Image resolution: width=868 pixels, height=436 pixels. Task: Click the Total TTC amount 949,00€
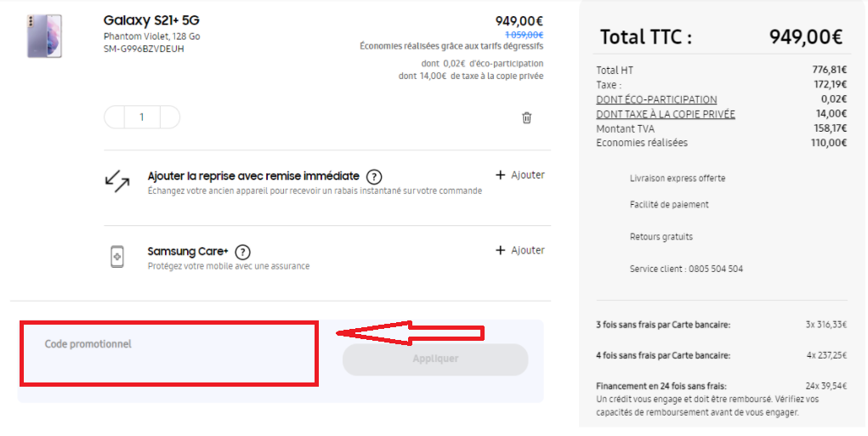coord(806,37)
